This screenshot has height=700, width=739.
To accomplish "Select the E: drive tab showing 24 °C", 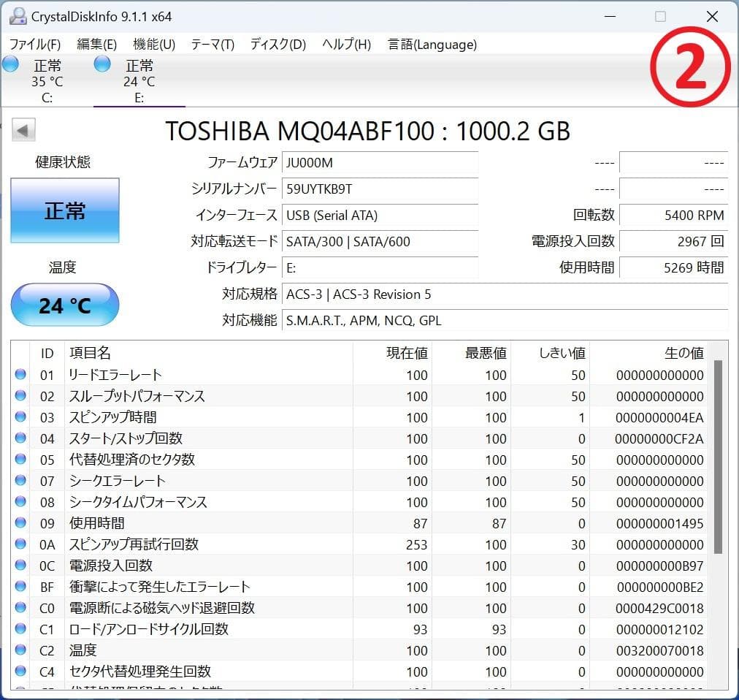I will pyautogui.click(x=139, y=80).
